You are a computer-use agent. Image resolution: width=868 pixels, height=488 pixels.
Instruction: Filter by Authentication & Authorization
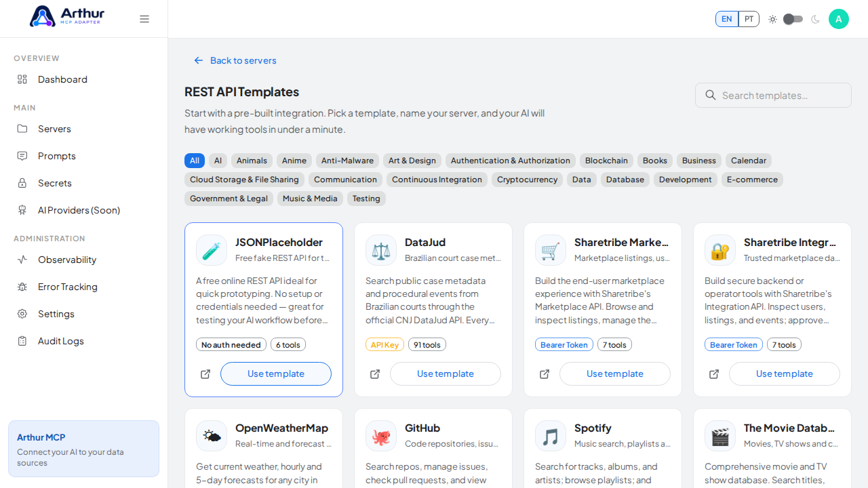(x=511, y=161)
